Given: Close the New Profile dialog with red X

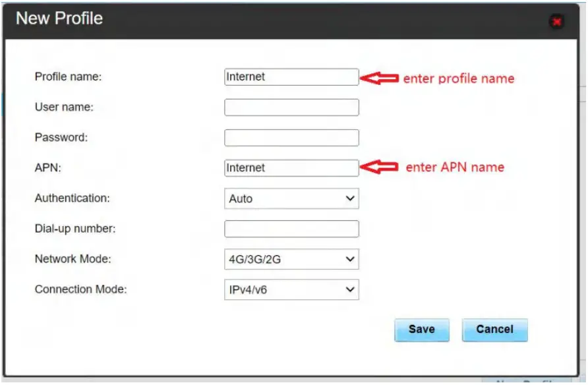Looking at the screenshot, I should tap(556, 22).
